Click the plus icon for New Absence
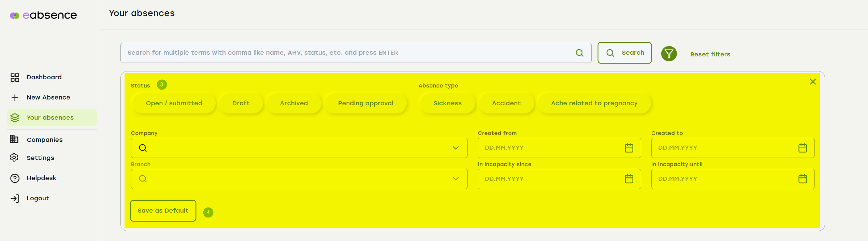Image resolution: width=868 pixels, height=241 pixels. 15,98
